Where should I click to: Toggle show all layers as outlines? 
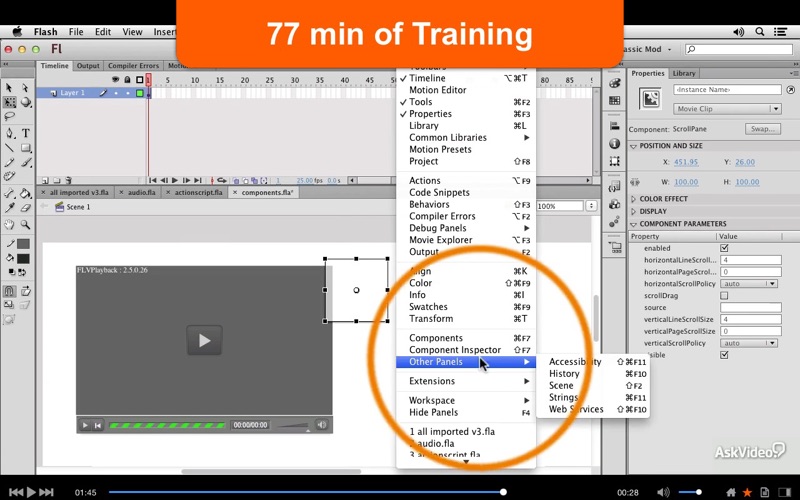click(139, 80)
